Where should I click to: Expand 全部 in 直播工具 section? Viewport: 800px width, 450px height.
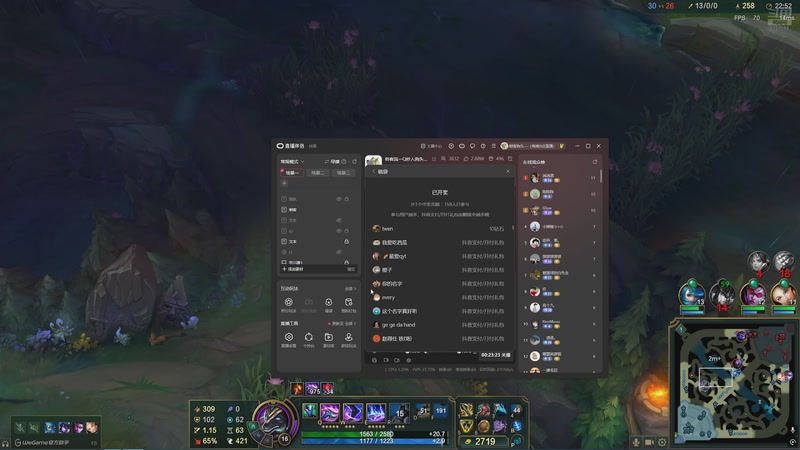pos(351,323)
